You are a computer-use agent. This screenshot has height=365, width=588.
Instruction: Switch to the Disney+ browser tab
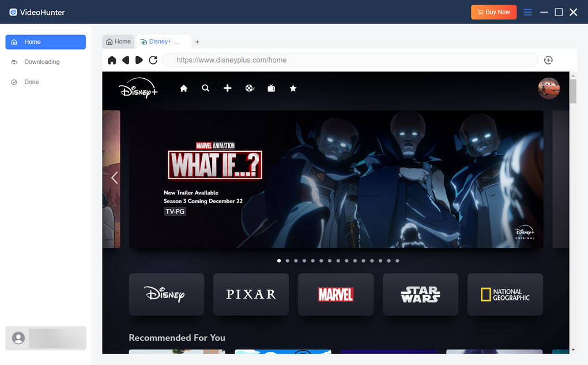164,41
